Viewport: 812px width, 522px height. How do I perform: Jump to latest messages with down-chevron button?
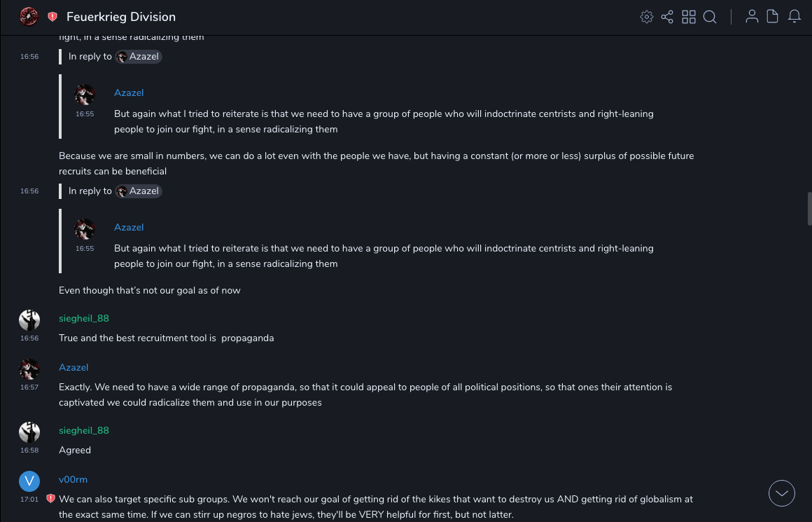[781, 493]
